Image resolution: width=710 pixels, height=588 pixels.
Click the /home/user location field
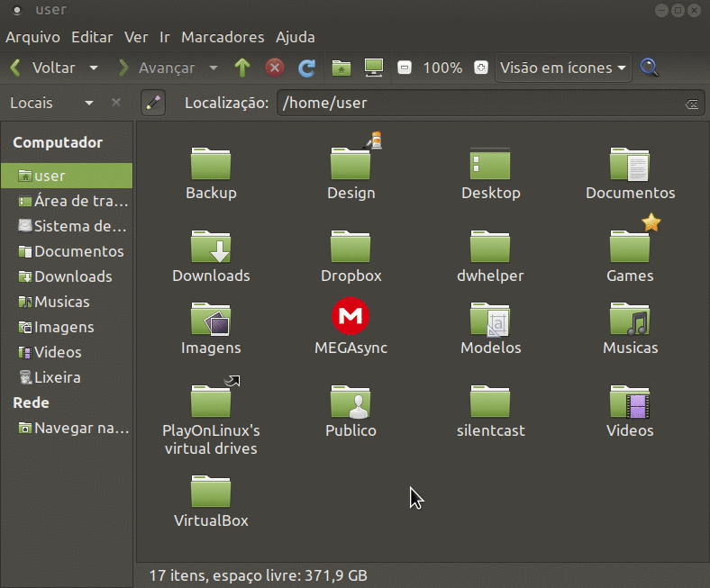click(490, 103)
